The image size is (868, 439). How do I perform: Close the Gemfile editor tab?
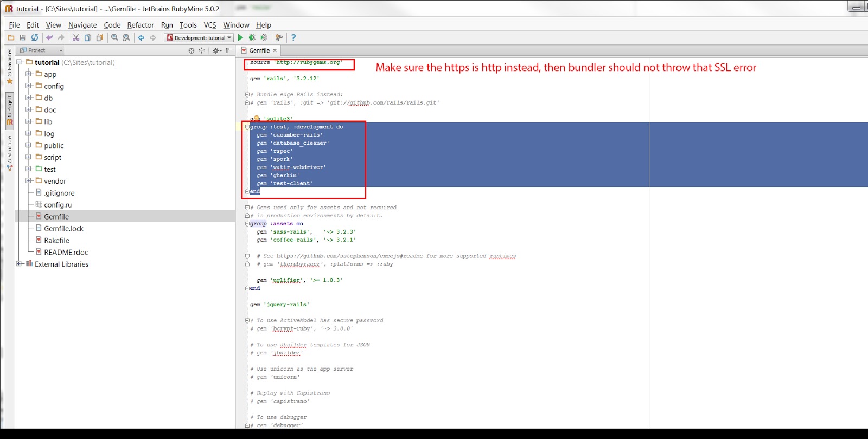(275, 50)
